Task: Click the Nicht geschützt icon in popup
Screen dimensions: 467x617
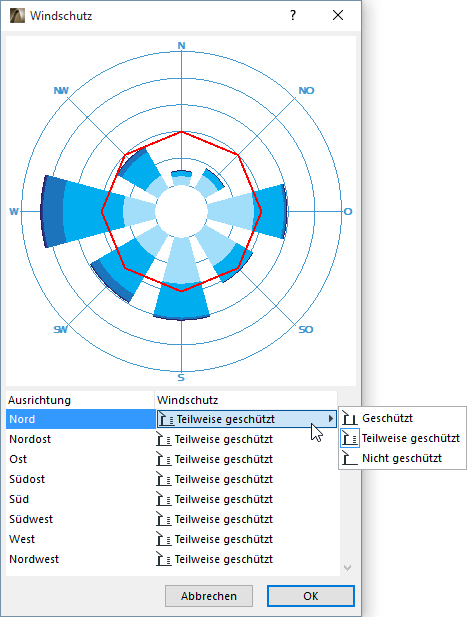Action: pyautogui.click(x=350, y=458)
